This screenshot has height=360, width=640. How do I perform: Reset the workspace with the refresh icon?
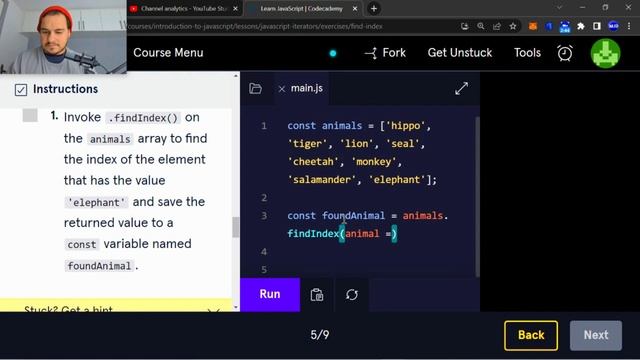[x=352, y=295]
